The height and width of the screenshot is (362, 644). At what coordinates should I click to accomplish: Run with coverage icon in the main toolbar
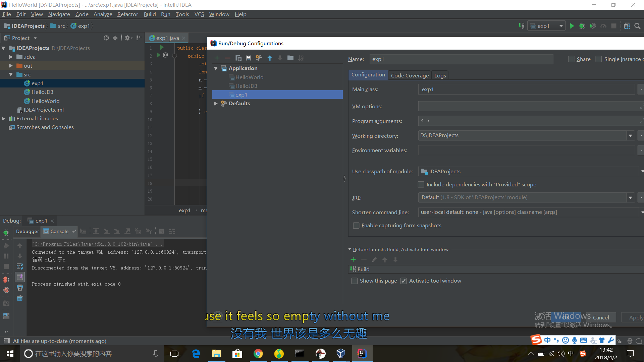click(x=593, y=26)
